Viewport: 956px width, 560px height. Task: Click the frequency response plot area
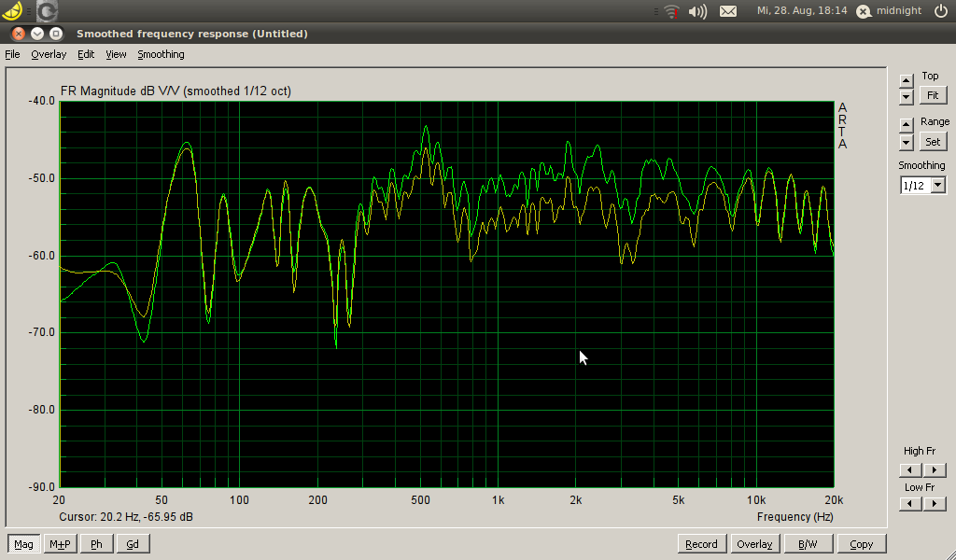pyautogui.click(x=447, y=294)
